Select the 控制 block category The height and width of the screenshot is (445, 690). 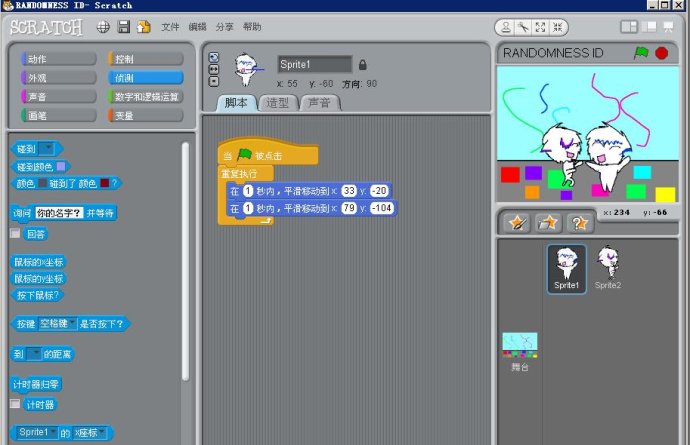(146, 59)
